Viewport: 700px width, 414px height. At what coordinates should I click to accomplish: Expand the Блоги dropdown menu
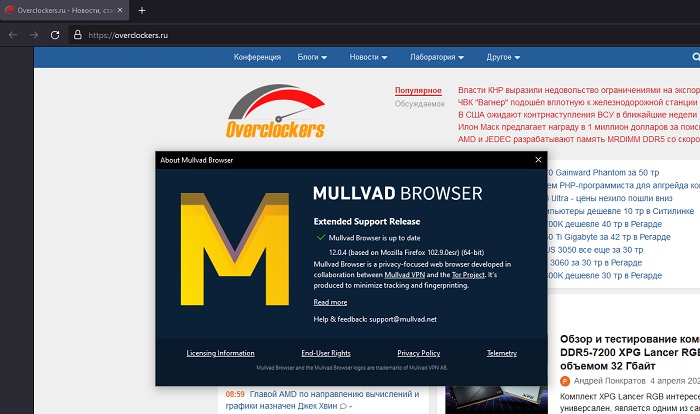click(312, 57)
